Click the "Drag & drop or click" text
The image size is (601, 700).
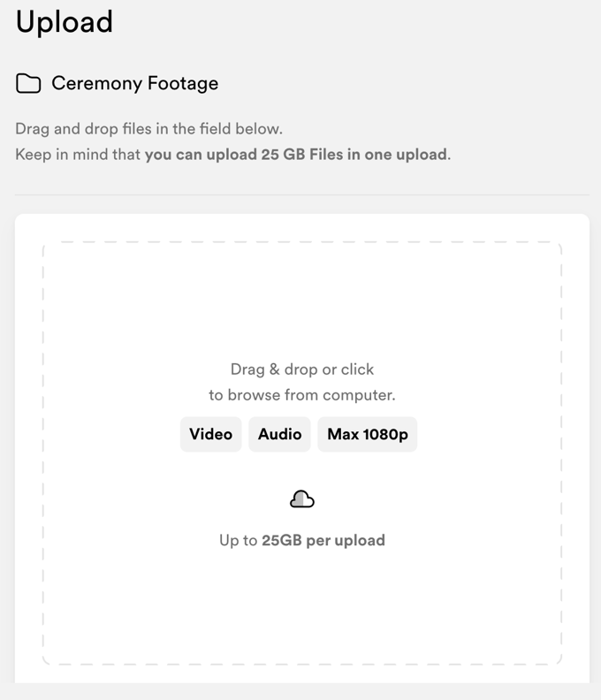301,369
